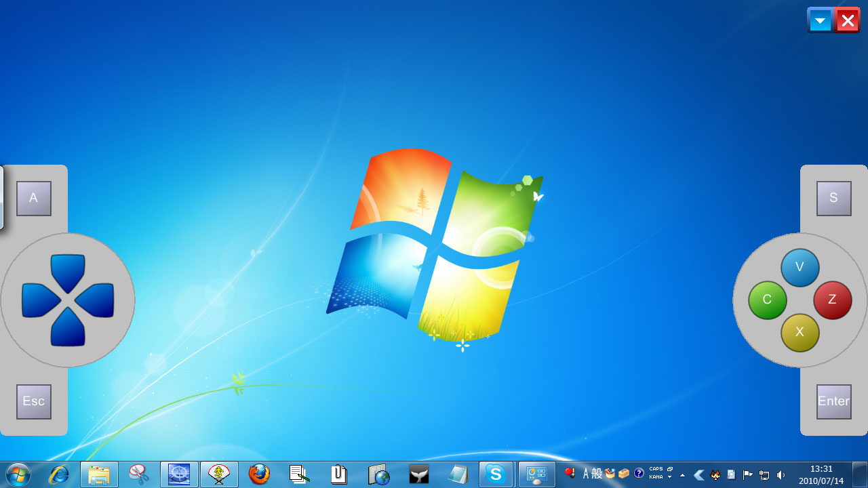Launch Internet Explorer from the taskbar
This screenshot has height=488, width=868.
[59, 474]
